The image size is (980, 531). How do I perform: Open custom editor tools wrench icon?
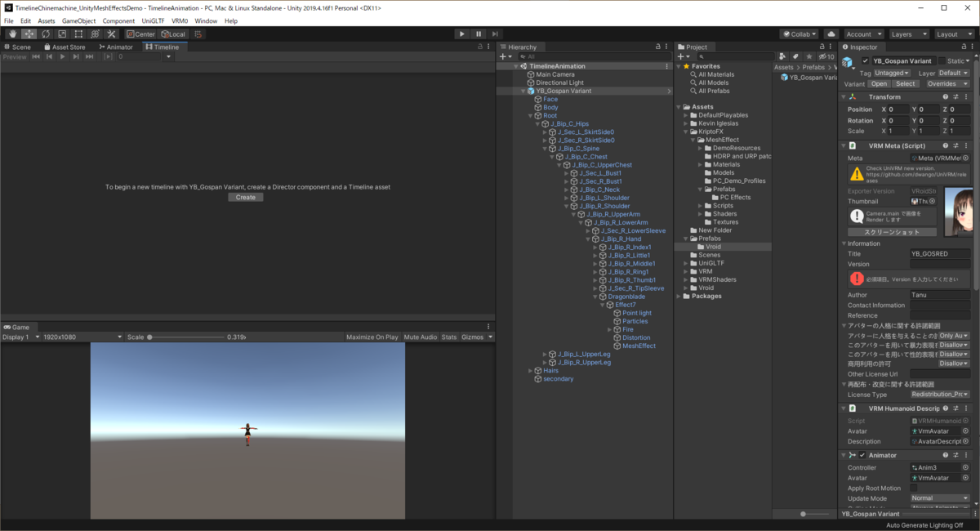pyautogui.click(x=111, y=34)
